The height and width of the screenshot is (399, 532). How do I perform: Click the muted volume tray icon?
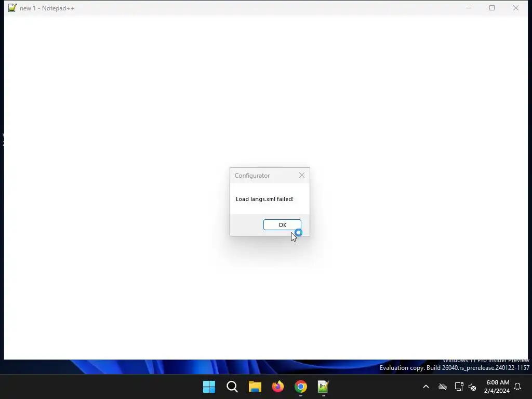(472, 387)
